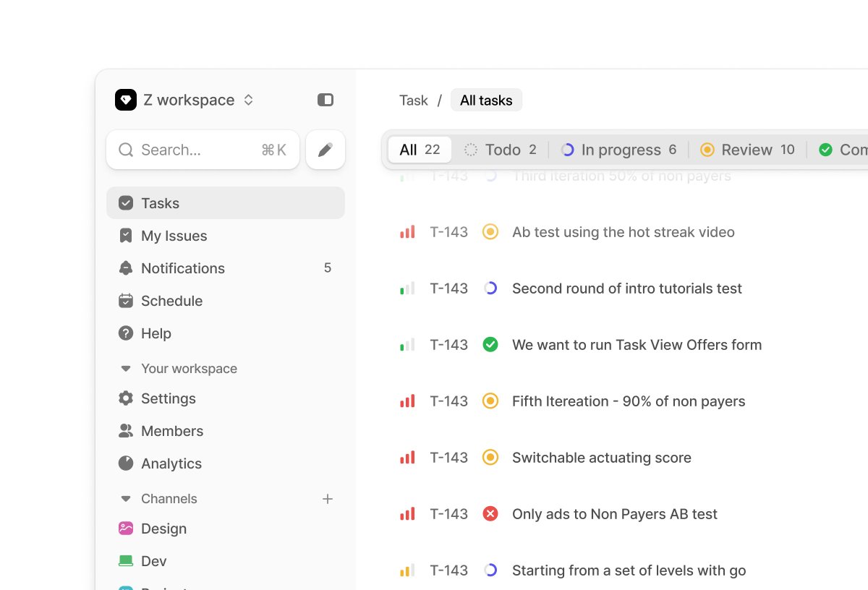Click the Dev channel laptop icon
This screenshot has width=868, height=590.
[x=126, y=560]
